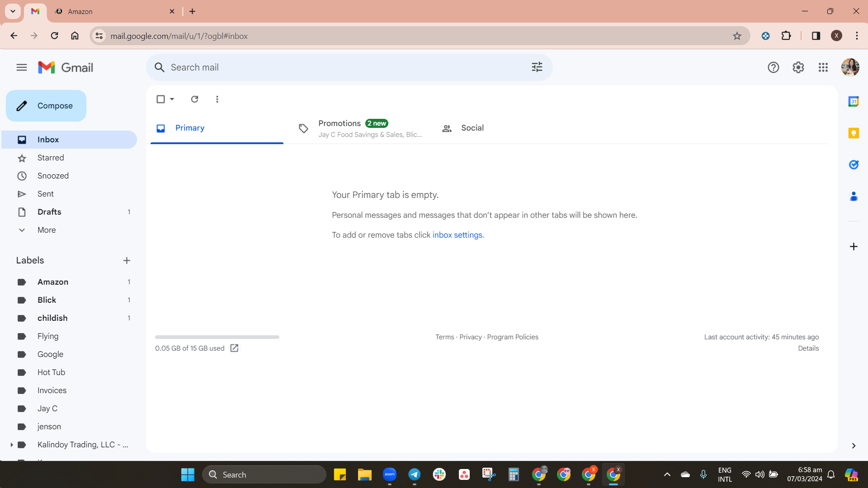Open Google Keep side panel icon
The width and height of the screenshot is (868, 488).
click(x=854, y=133)
